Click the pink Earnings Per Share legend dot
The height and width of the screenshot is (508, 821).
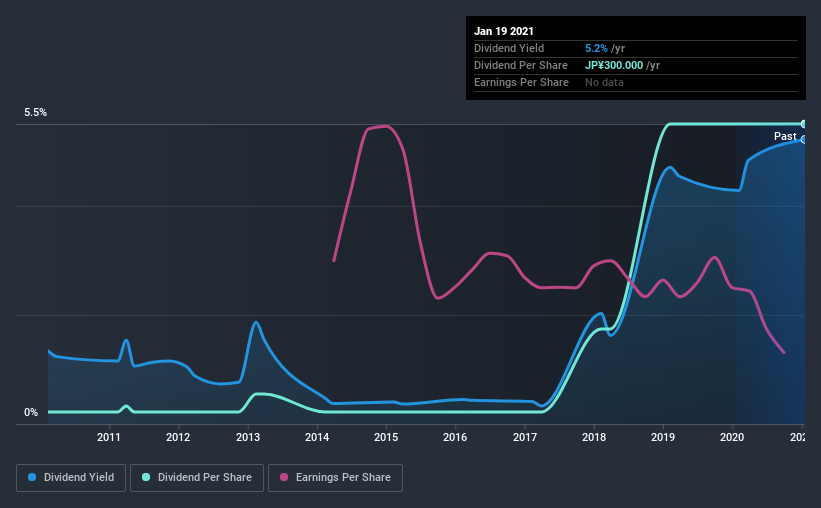click(284, 477)
